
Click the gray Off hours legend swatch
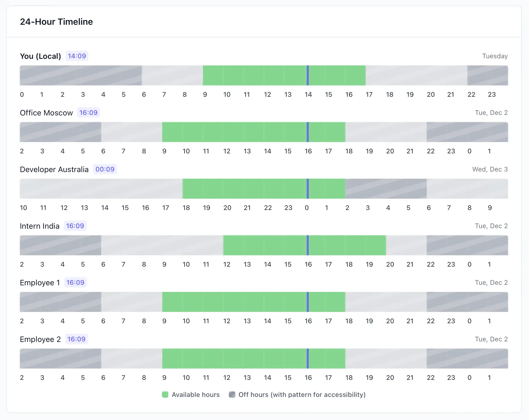point(232,394)
